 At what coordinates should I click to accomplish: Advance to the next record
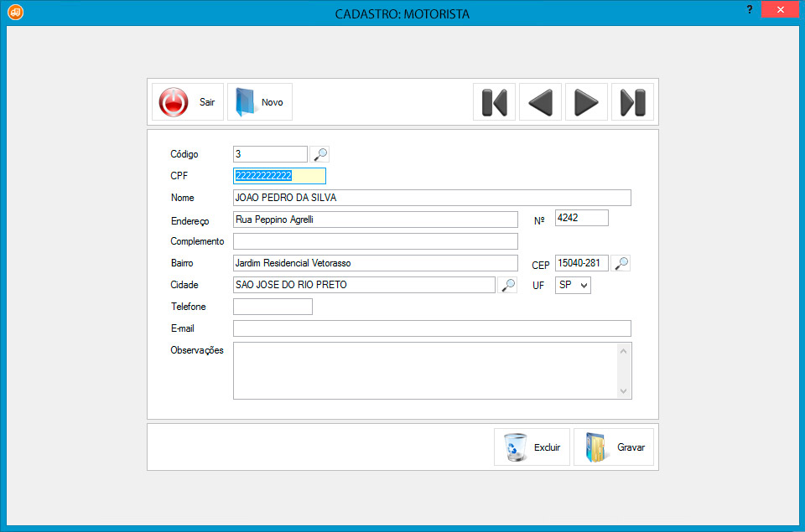coord(586,102)
